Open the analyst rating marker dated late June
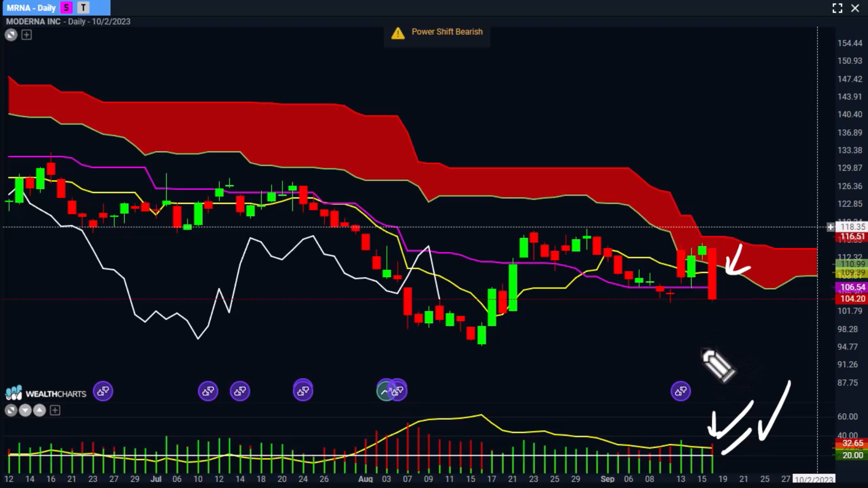The image size is (868, 488). (103, 391)
